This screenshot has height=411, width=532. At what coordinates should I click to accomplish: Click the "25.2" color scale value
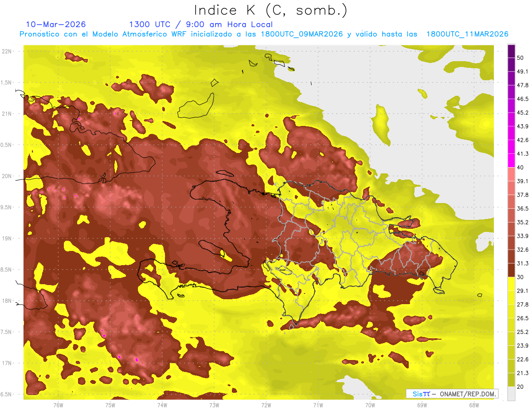523,332
